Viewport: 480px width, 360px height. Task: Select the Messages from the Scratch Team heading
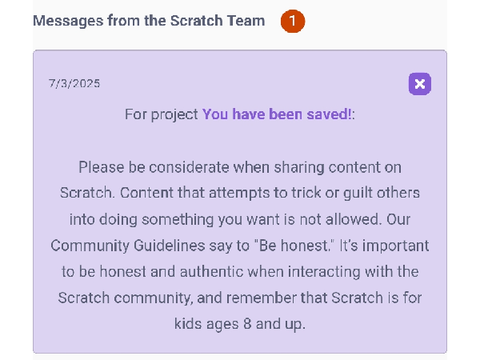pos(149,21)
